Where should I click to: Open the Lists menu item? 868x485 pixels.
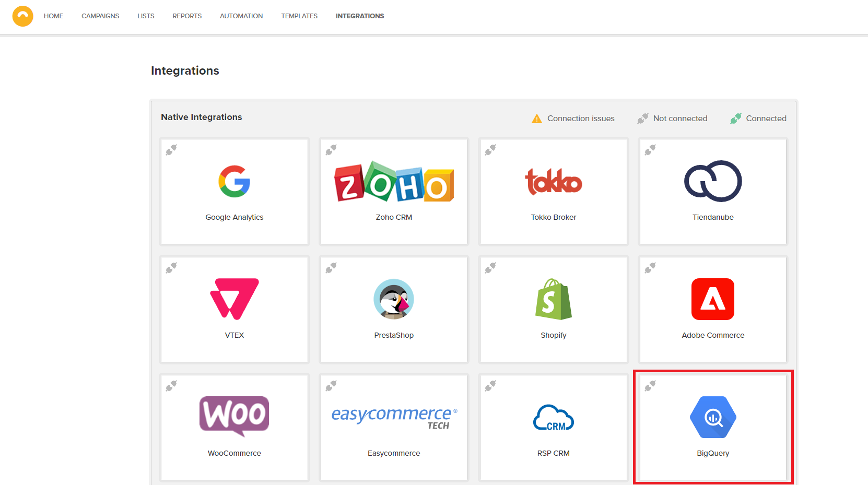(146, 16)
